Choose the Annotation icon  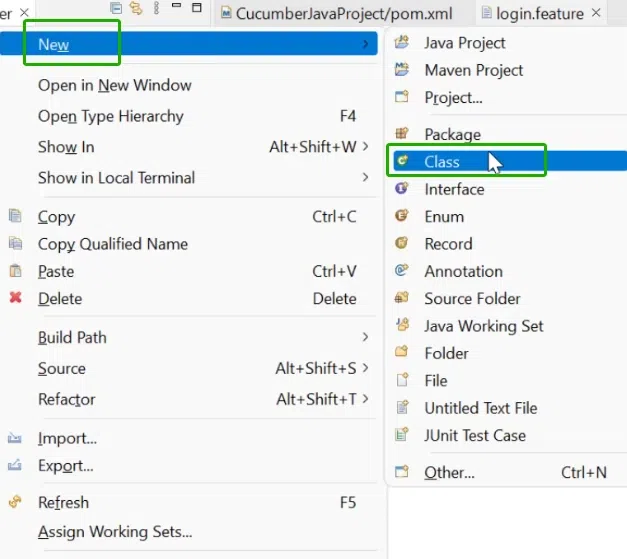pyautogui.click(x=402, y=271)
